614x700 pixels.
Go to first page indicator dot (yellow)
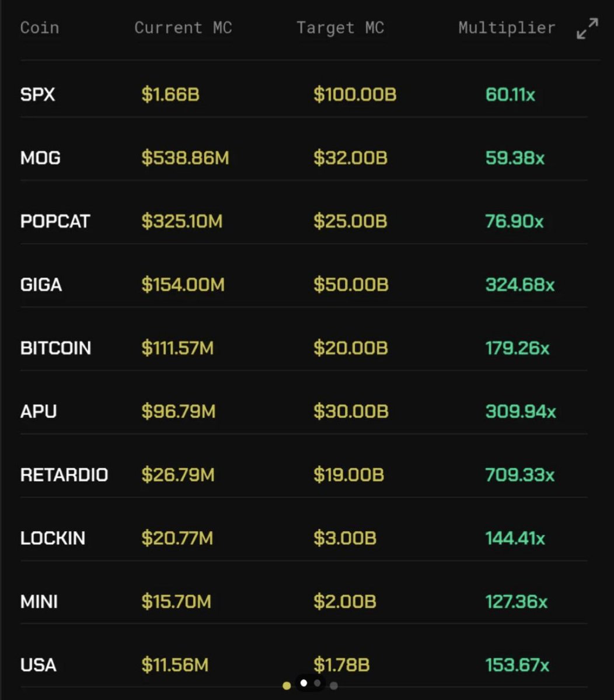[x=287, y=685]
